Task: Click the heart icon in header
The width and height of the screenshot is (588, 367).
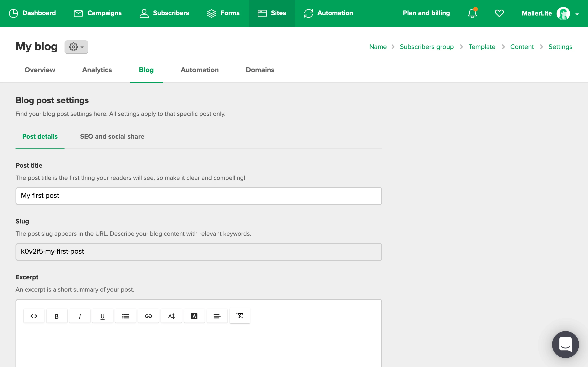Action: [499, 13]
